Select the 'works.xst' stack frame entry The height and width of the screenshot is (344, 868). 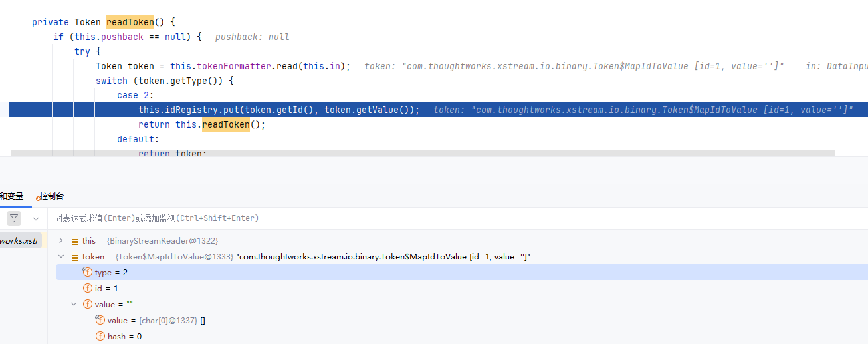21,240
